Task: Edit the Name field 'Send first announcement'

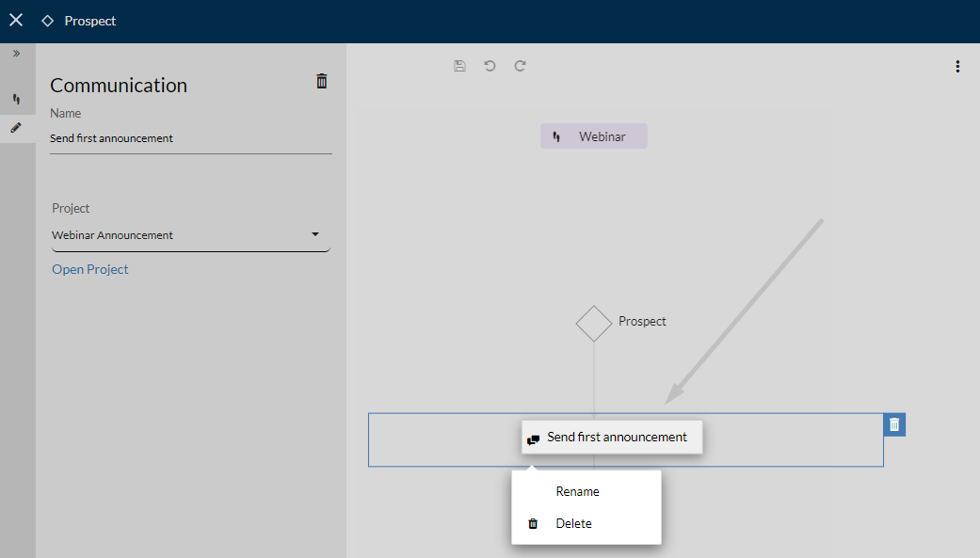Action: (190, 138)
